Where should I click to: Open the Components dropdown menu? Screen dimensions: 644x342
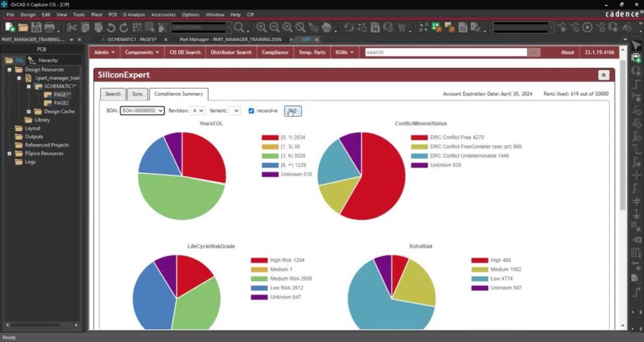pyautogui.click(x=142, y=53)
